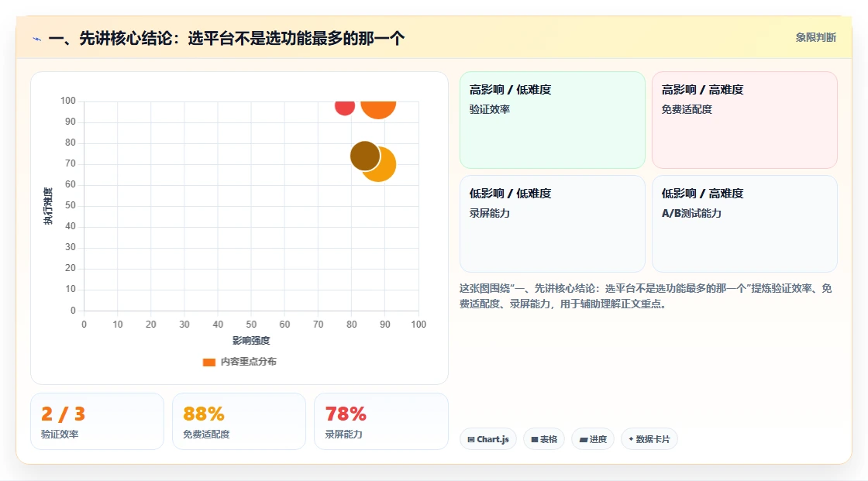Click the 2 / 3 验证效率 data card
The width and height of the screenshot is (868, 481).
tap(98, 421)
